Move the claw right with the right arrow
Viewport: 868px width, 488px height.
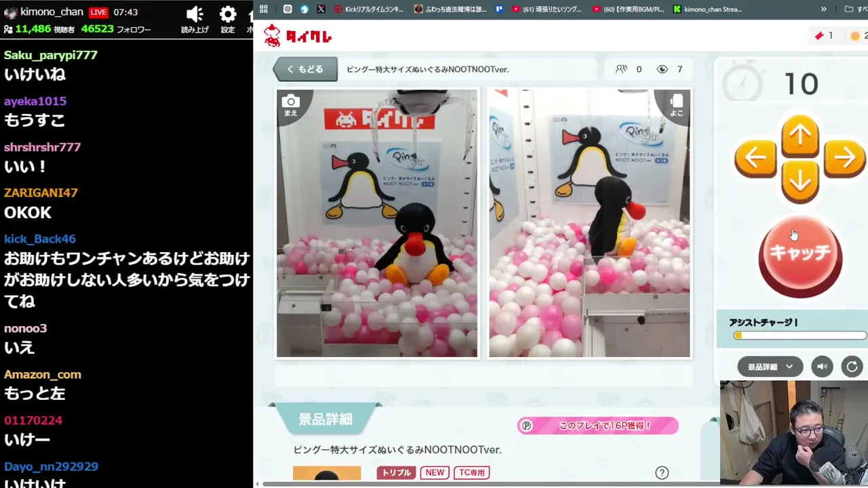[845, 158]
